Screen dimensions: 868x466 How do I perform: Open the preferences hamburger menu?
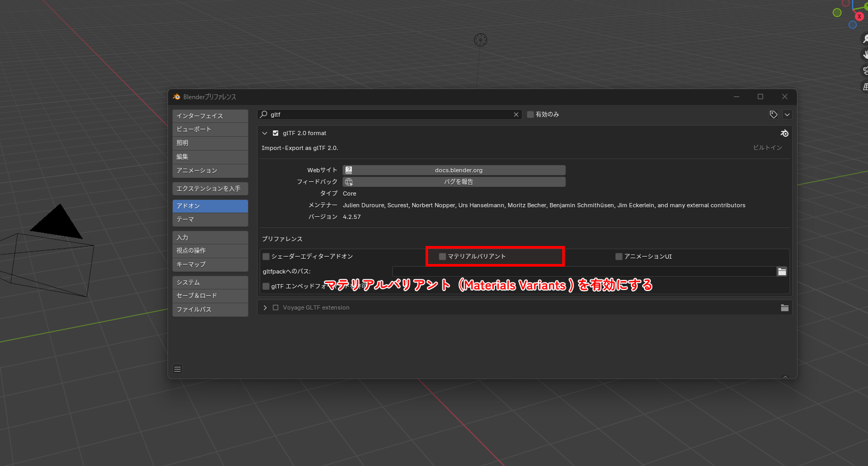click(178, 370)
